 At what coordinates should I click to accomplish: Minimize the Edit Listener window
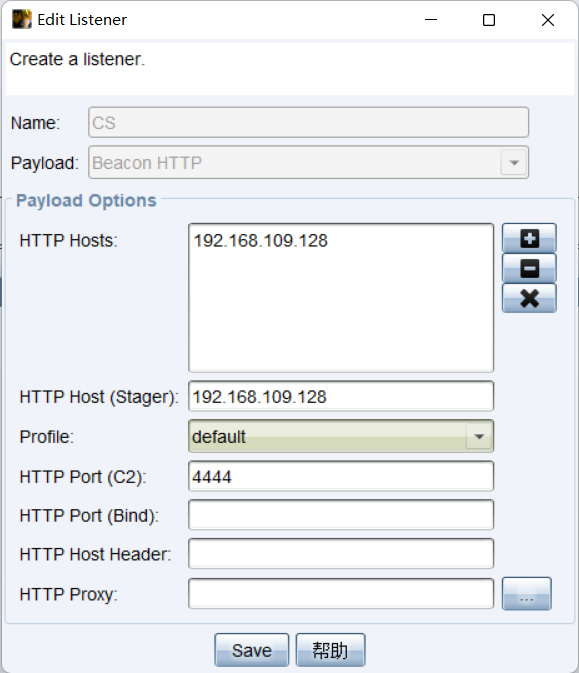point(431,20)
